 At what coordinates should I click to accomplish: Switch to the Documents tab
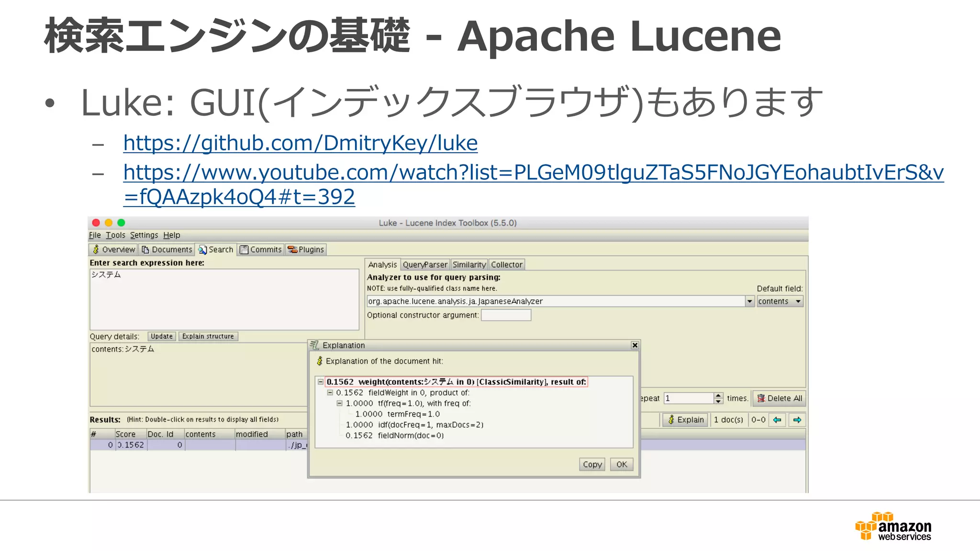coord(167,249)
